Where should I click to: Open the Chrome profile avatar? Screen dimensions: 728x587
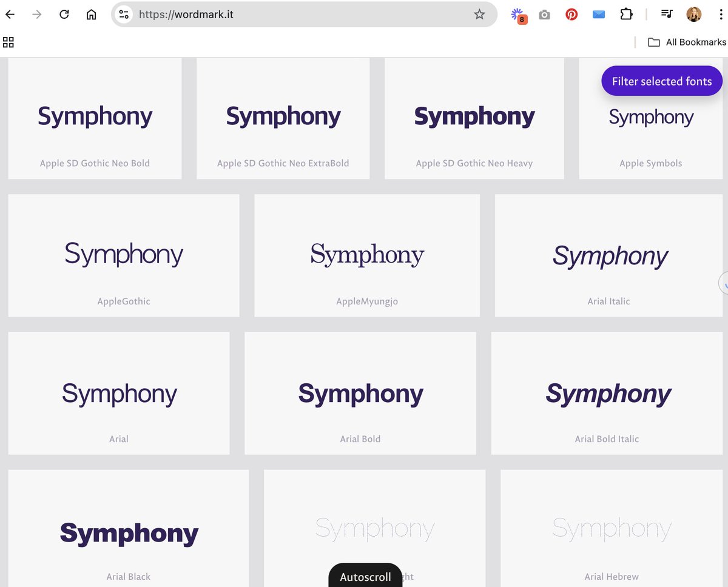[694, 15]
